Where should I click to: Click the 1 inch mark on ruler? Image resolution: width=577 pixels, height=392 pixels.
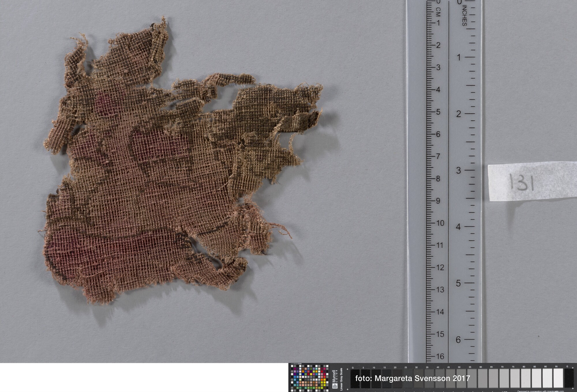[x=458, y=57]
